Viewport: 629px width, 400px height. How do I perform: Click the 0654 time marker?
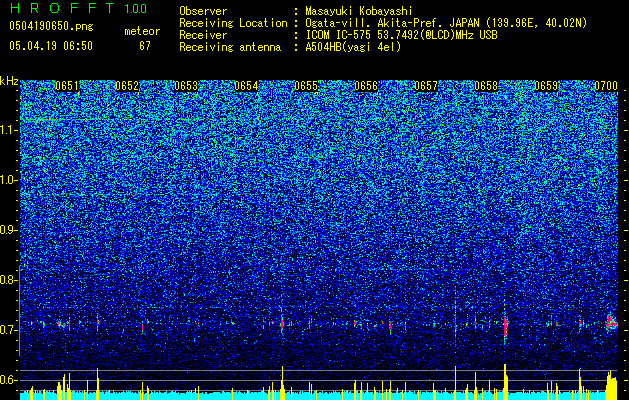[x=246, y=86]
